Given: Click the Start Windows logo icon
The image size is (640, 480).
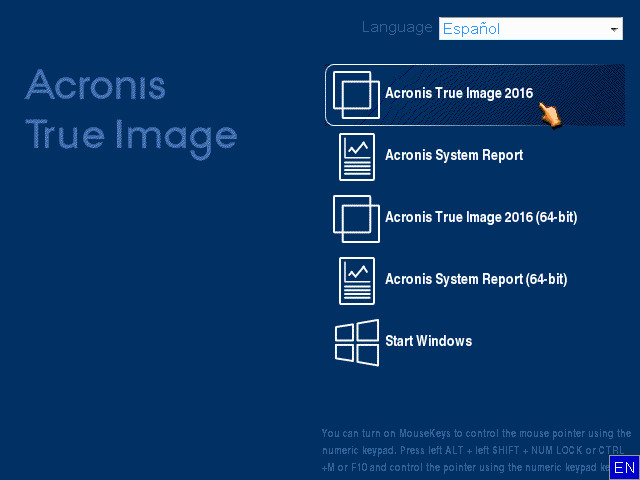Looking at the screenshot, I should (x=357, y=343).
